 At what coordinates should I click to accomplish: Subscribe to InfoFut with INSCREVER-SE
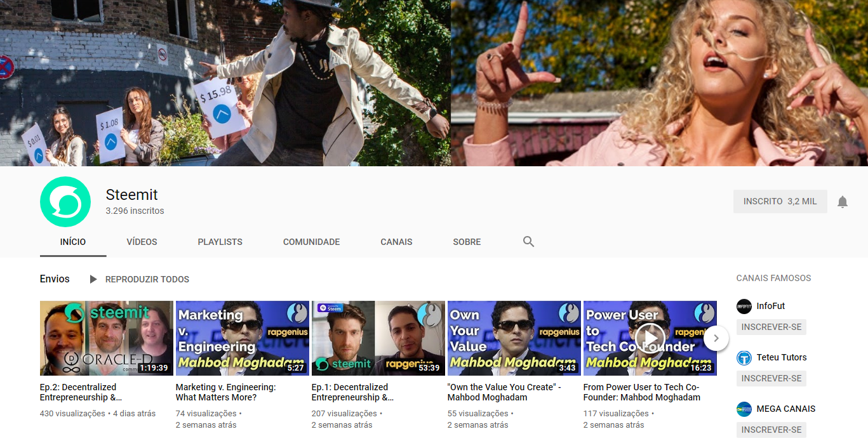[771, 327]
